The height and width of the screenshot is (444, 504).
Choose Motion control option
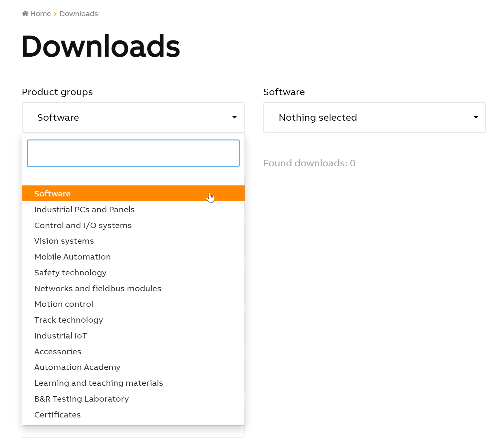tap(133, 304)
